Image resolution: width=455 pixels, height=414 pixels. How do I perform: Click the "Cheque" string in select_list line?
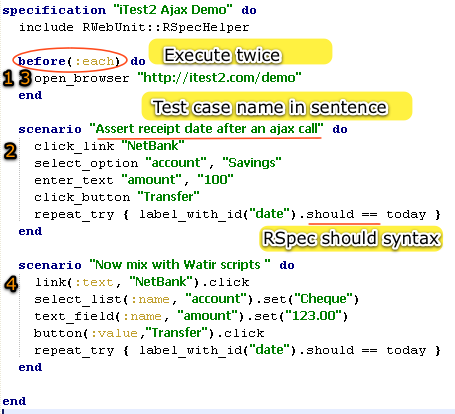click(x=323, y=299)
